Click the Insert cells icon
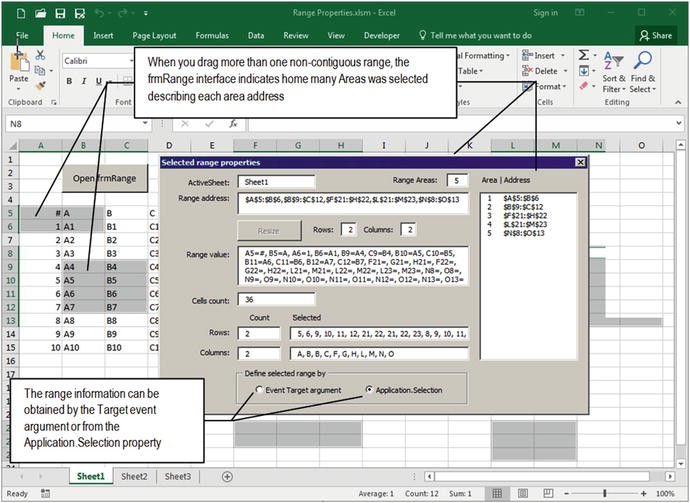690x503 pixels. coord(527,55)
